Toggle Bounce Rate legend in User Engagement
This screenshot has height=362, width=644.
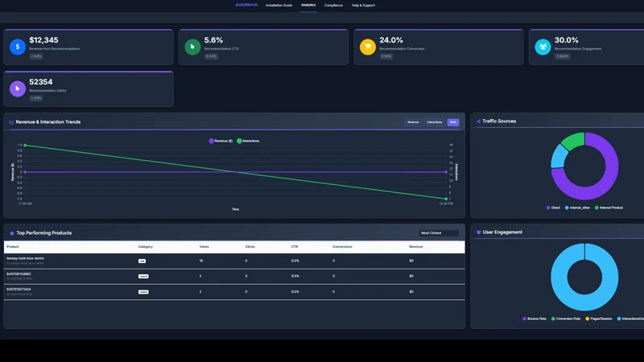[535, 319]
